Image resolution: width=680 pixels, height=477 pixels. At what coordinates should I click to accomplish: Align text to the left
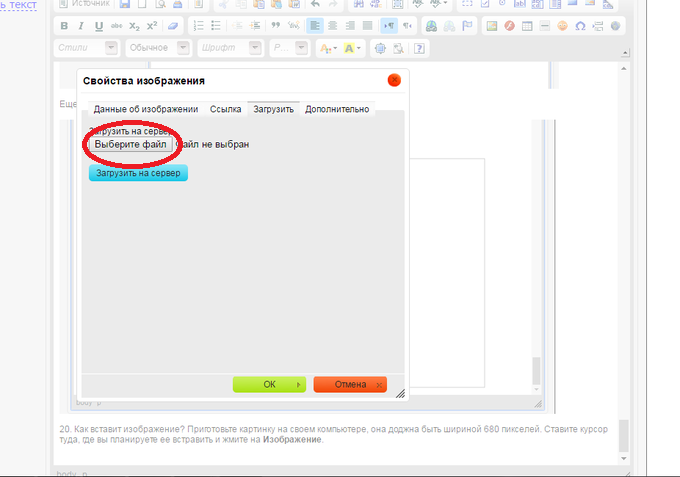pos(315,26)
